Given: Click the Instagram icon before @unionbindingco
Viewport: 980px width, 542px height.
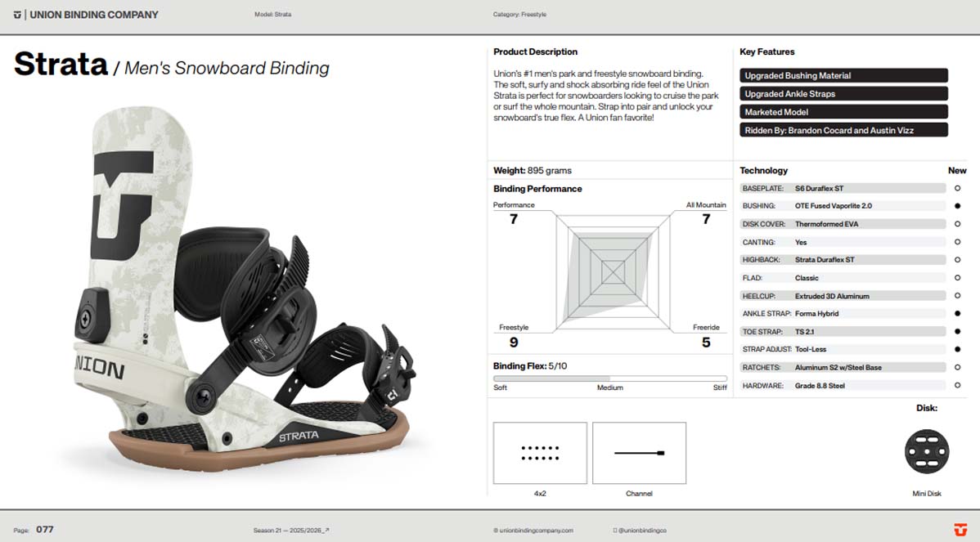Looking at the screenshot, I should (x=615, y=531).
